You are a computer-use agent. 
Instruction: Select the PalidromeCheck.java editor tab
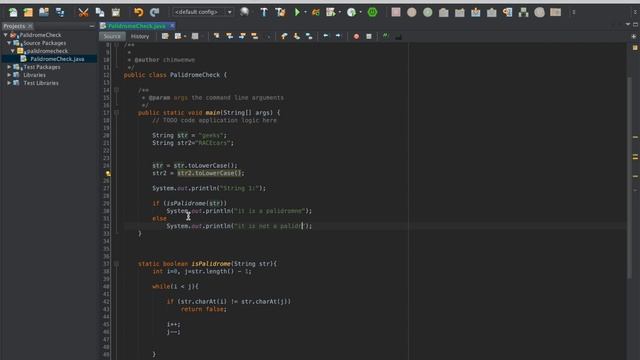click(136, 26)
